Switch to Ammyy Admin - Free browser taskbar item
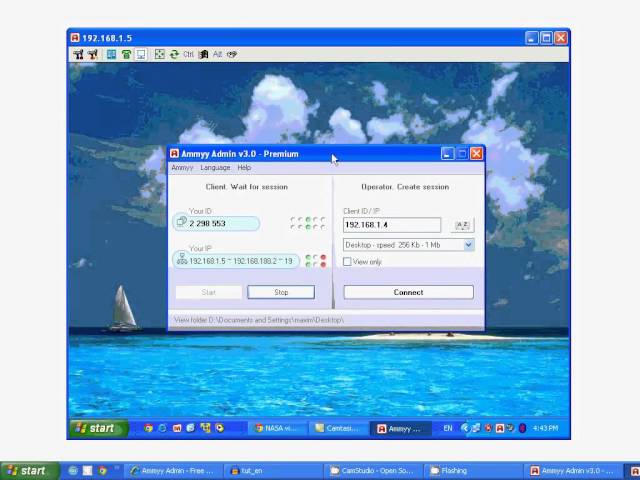 point(173,471)
